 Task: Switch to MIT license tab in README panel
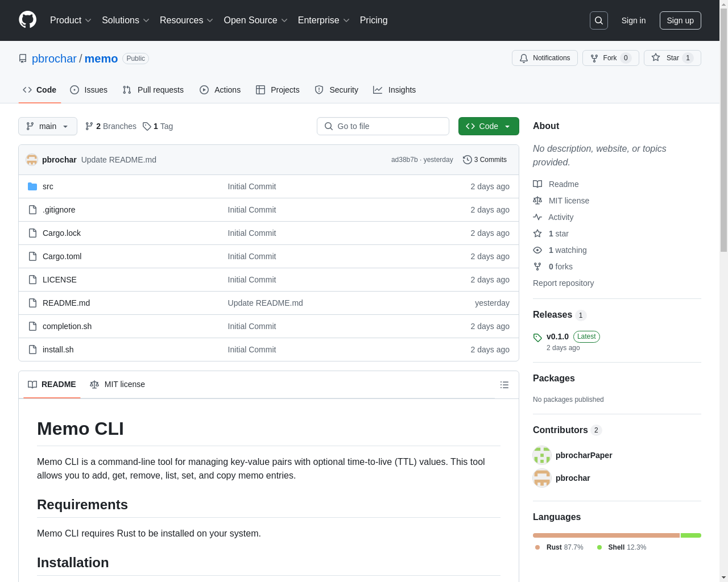tap(117, 385)
